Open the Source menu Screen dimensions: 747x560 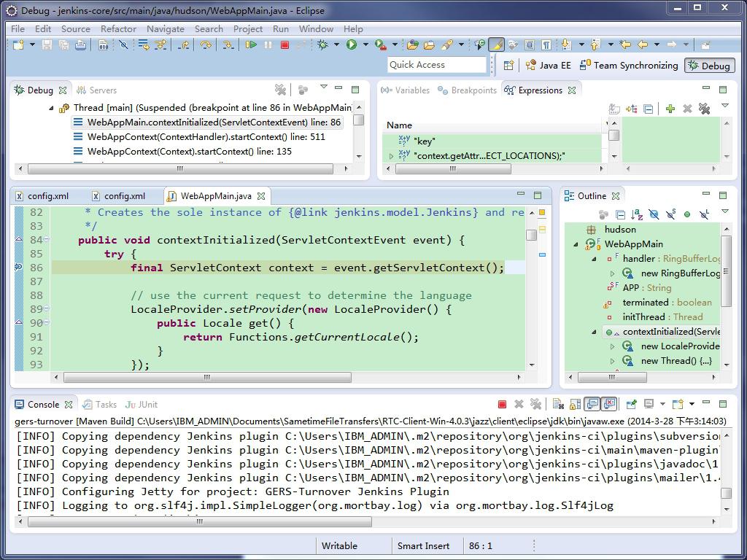[76, 29]
